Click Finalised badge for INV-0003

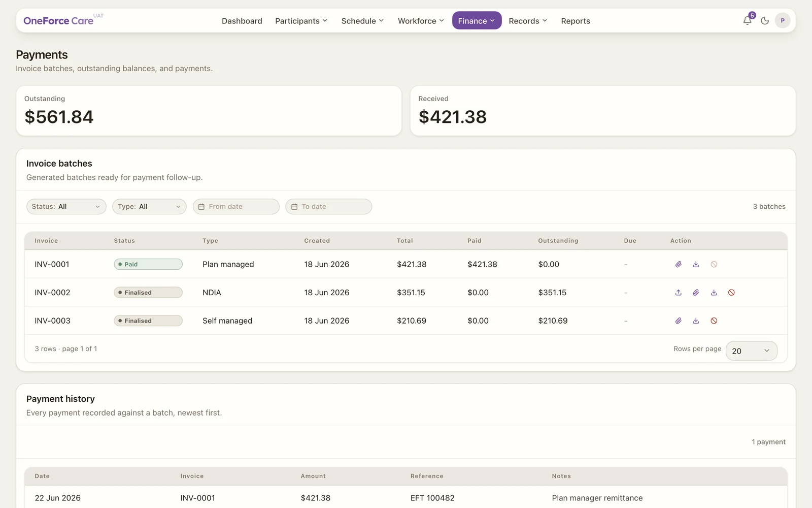(148, 321)
